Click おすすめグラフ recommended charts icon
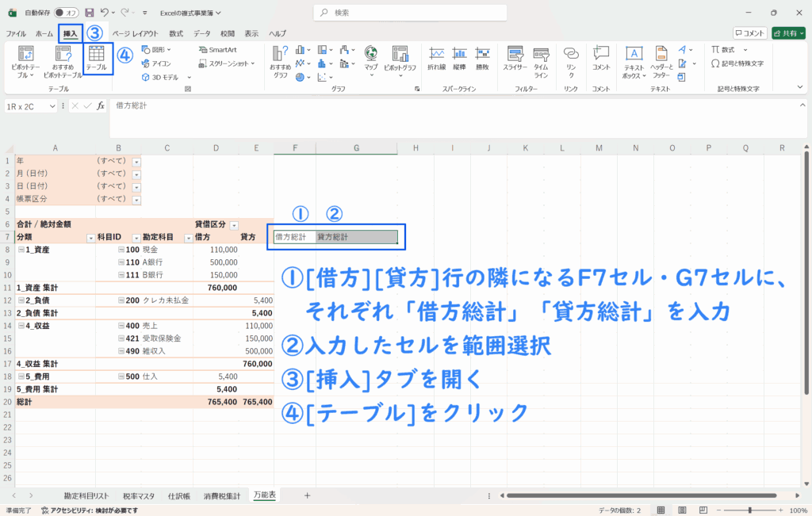Screen dimensions: 812x516 click(281, 60)
